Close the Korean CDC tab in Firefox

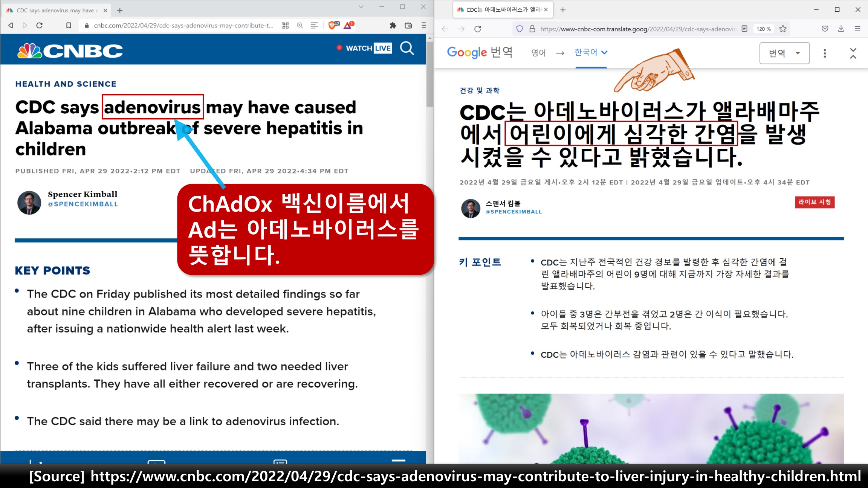[x=546, y=10]
